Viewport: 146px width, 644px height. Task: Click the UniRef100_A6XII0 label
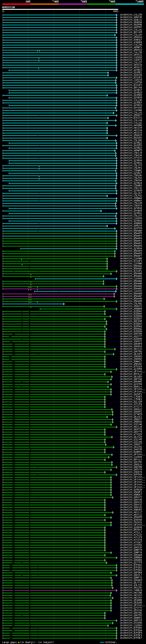[x=131, y=349]
